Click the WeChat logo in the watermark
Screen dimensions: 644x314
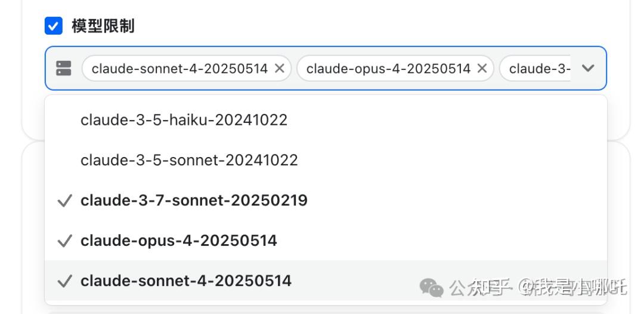pyautogui.click(x=432, y=287)
